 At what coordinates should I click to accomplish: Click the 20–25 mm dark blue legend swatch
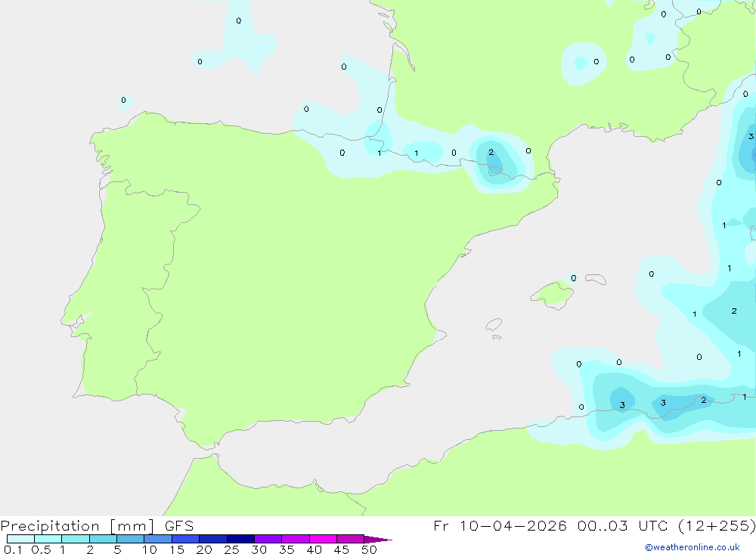(212, 539)
